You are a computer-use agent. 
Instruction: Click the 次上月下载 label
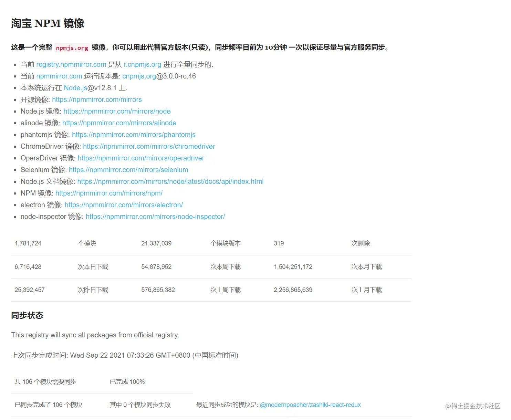click(366, 290)
